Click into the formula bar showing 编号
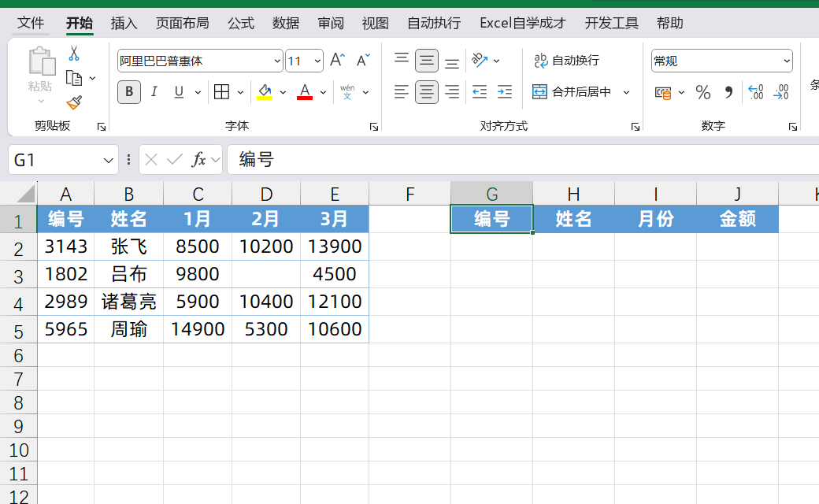This screenshot has height=504, width=819. [522, 159]
